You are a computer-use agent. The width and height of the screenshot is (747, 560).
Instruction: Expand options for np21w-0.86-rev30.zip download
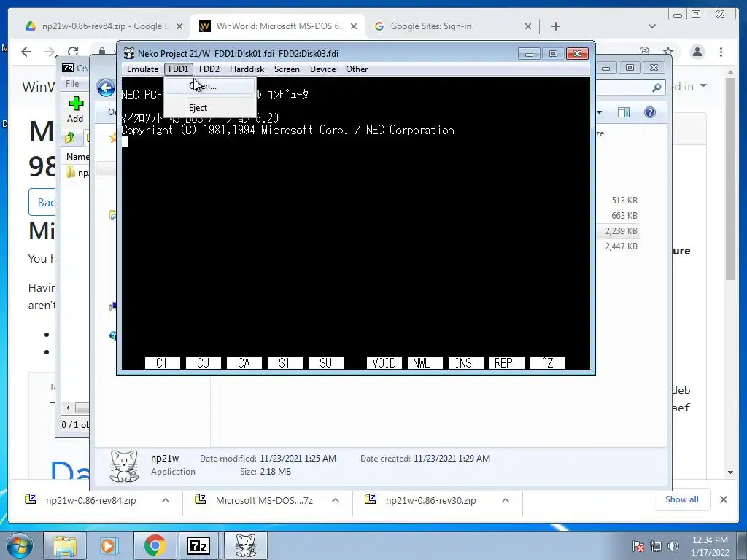[x=506, y=500]
